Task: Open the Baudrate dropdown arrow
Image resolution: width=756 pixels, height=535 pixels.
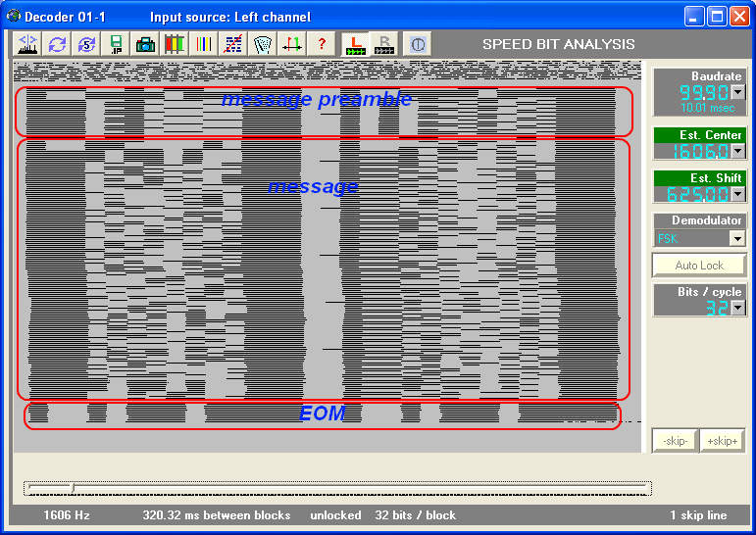Action: tap(737, 93)
